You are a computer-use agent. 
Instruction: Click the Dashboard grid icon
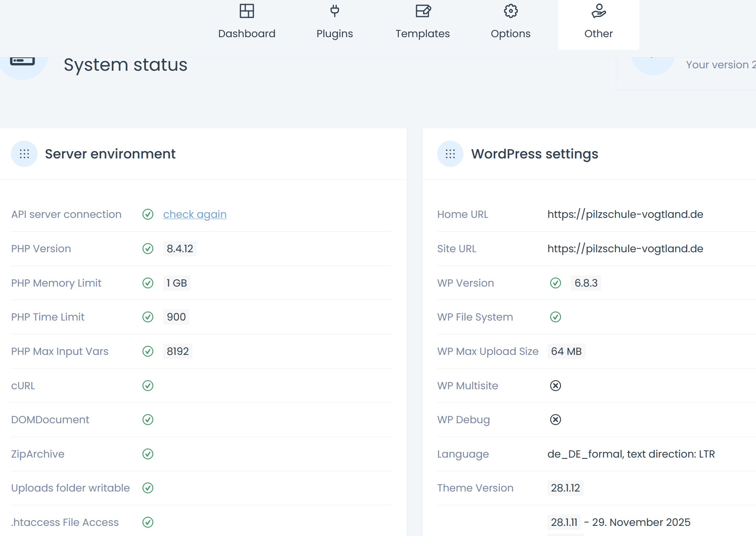click(246, 11)
